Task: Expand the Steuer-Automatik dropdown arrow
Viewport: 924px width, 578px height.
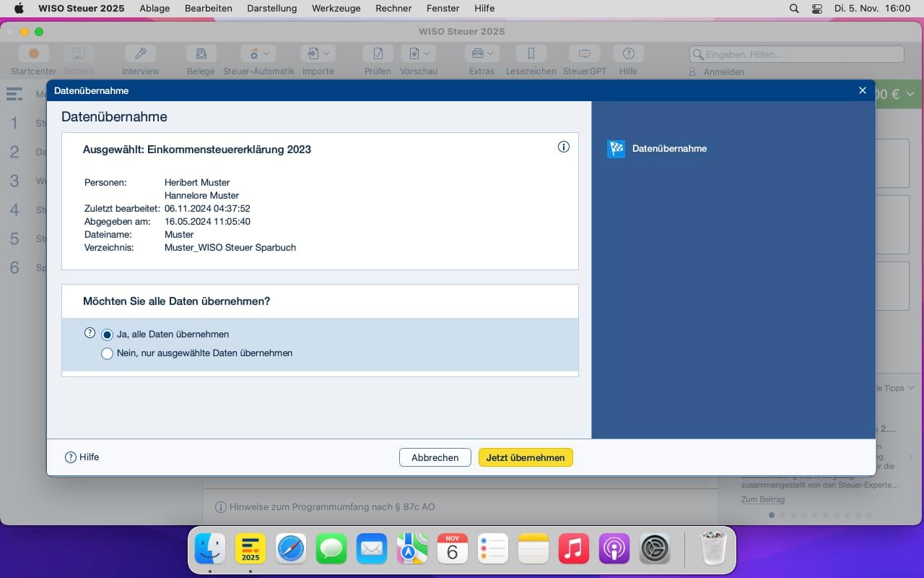Action: (x=266, y=54)
